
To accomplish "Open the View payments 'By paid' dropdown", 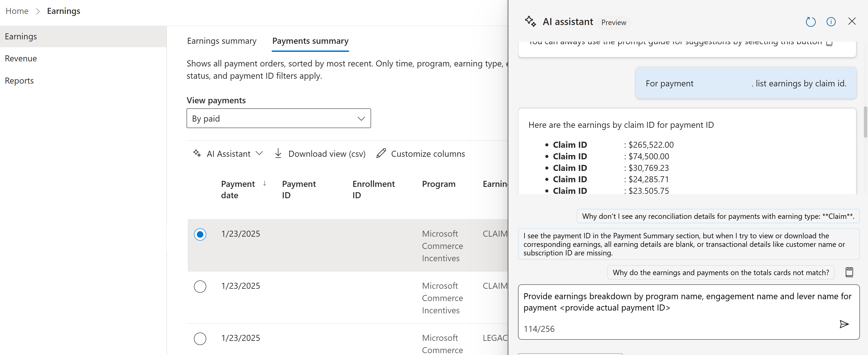I will pos(278,118).
